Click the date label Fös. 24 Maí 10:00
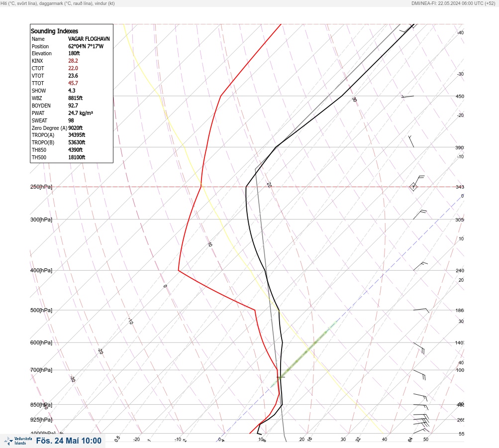The width and height of the screenshot is (499, 448). tap(69, 441)
